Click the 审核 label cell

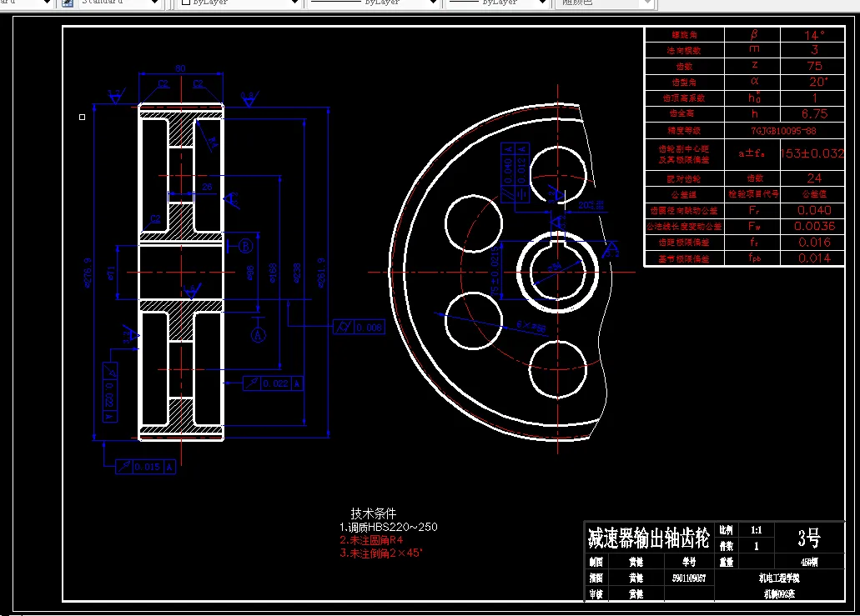(x=596, y=593)
